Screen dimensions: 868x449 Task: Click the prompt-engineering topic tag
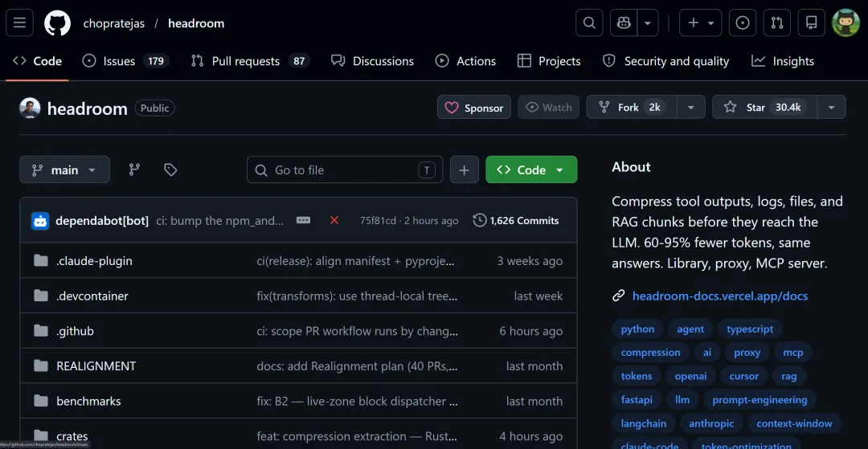pyautogui.click(x=759, y=400)
